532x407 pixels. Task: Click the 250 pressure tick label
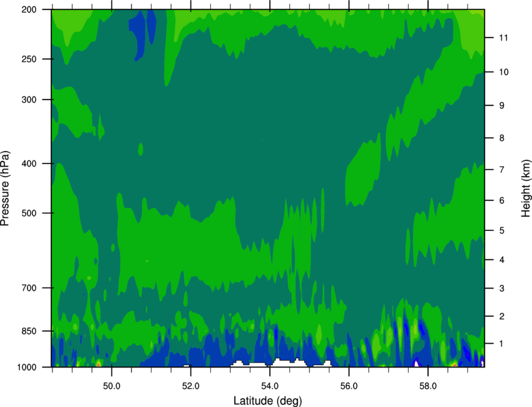[29, 59]
